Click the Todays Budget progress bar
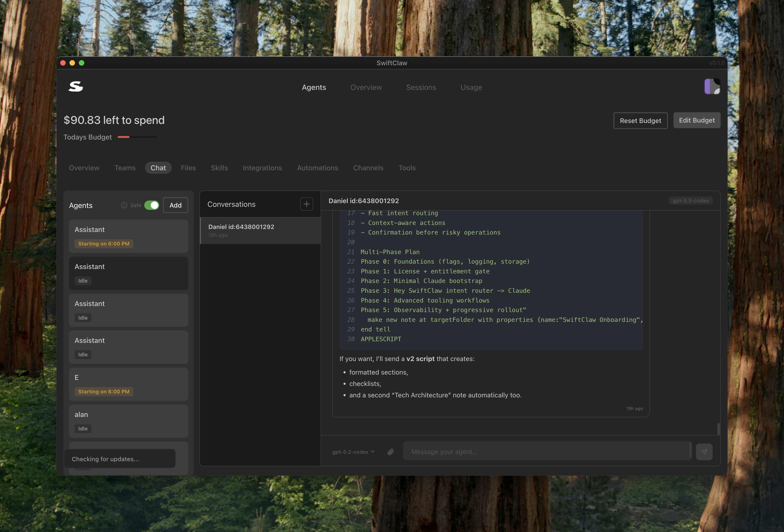Screen dimensions: 784x532 (x=137, y=137)
